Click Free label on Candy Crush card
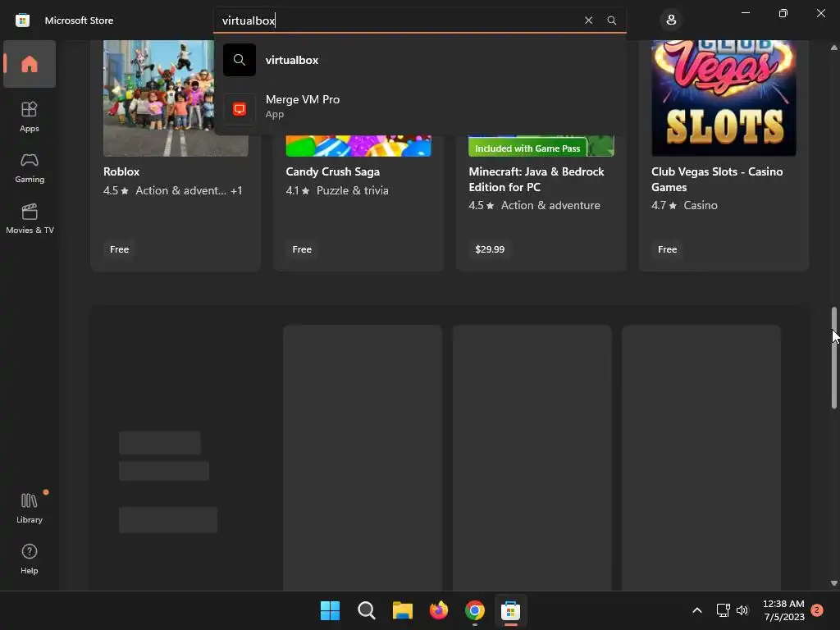840x630 pixels. pyautogui.click(x=302, y=249)
